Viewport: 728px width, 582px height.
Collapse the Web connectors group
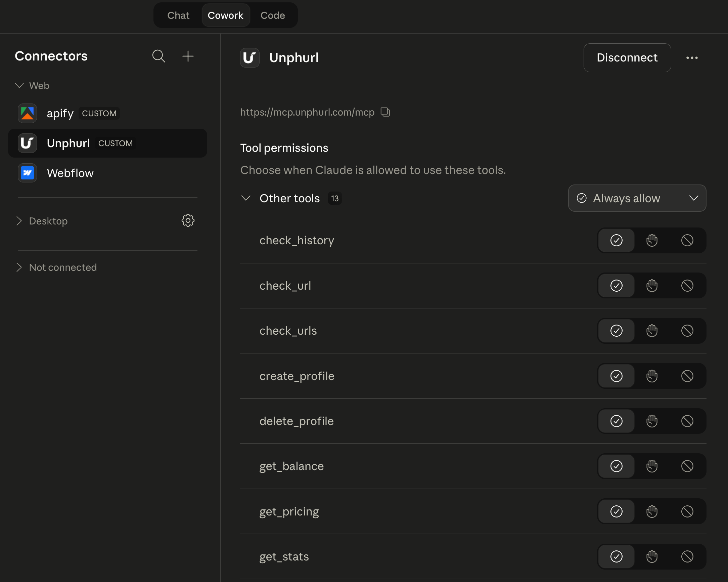tap(19, 85)
